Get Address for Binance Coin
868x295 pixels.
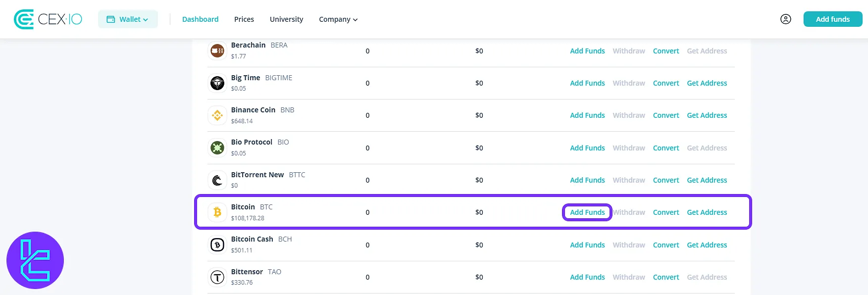tap(707, 115)
